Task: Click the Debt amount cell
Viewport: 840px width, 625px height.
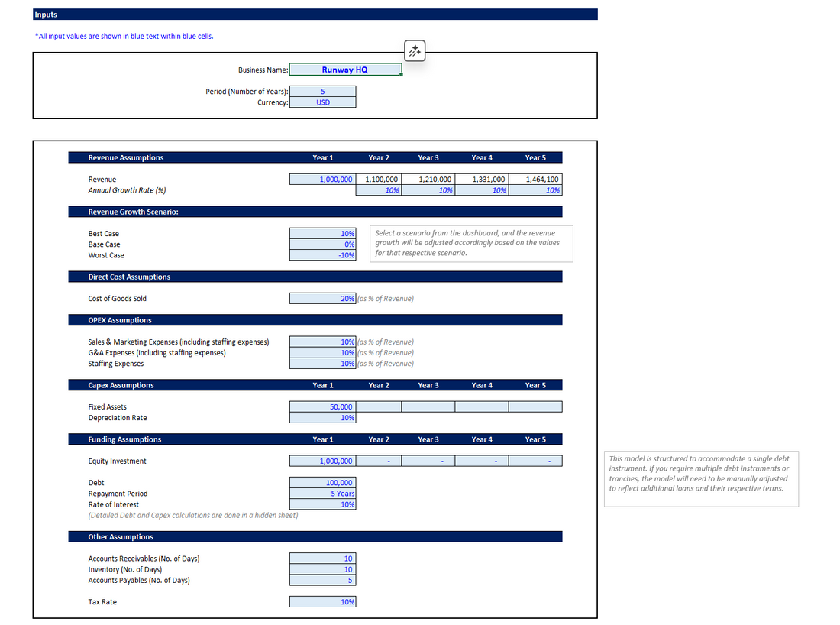Action: (x=322, y=482)
